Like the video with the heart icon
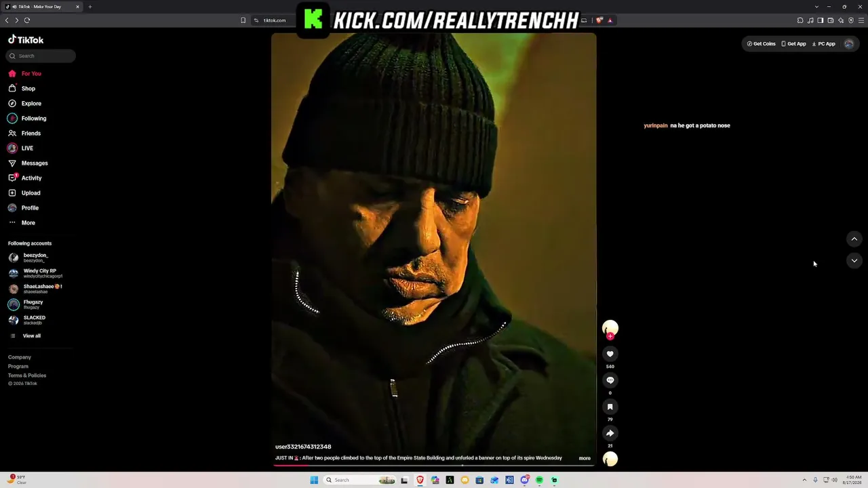The width and height of the screenshot is (868, 488). point(610,354)
